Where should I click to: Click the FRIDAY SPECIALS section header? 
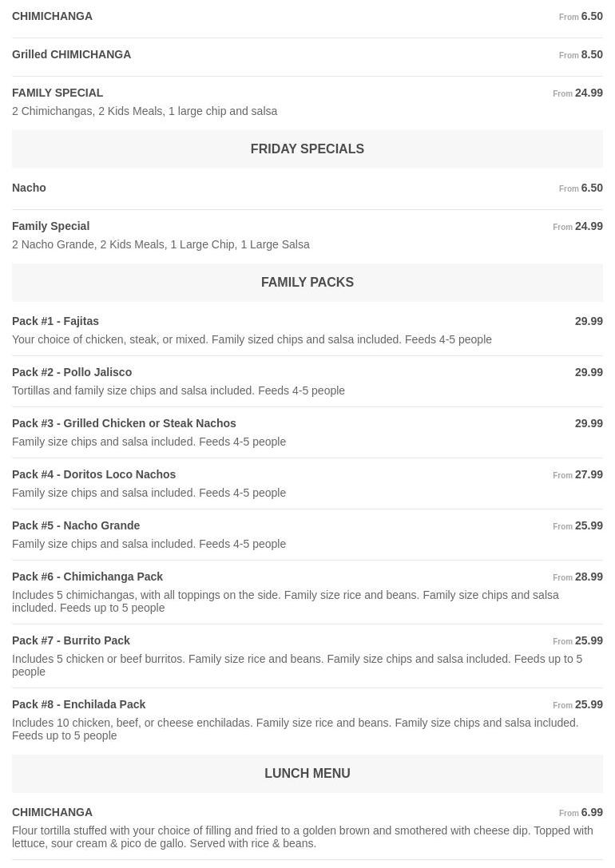coord(307,149)
